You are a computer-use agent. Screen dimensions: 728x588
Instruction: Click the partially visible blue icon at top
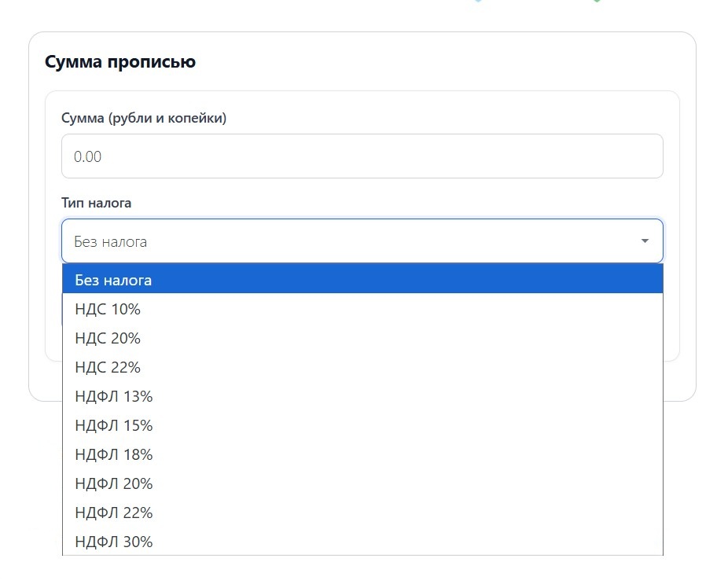point(477,2)
